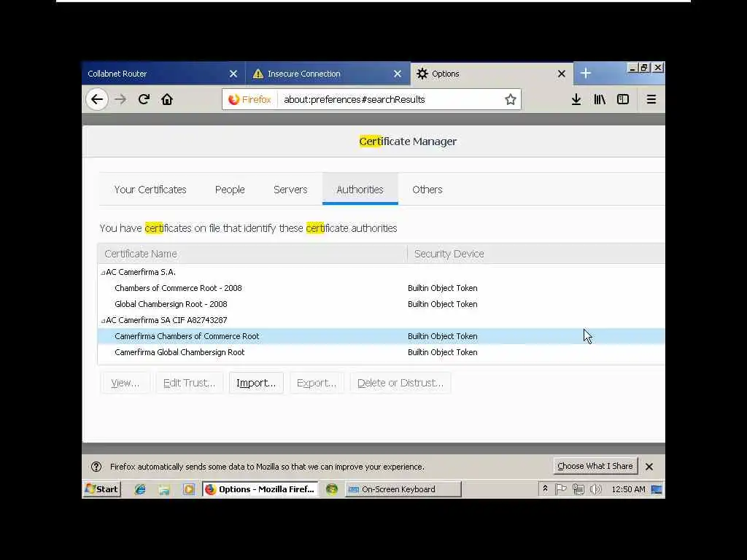
Task: Open Windows Explorer from the taskbar
Action: click(x=164, y=489)
